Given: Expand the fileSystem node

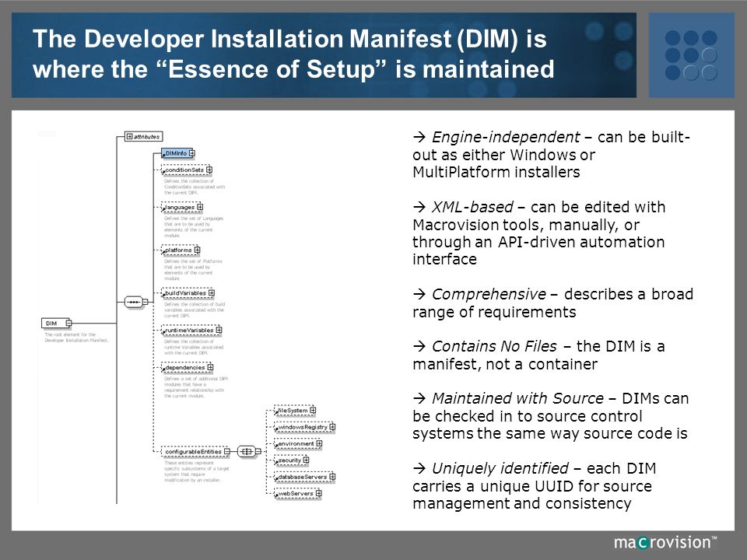Looking at the screenshot, I should click(313, 410).
